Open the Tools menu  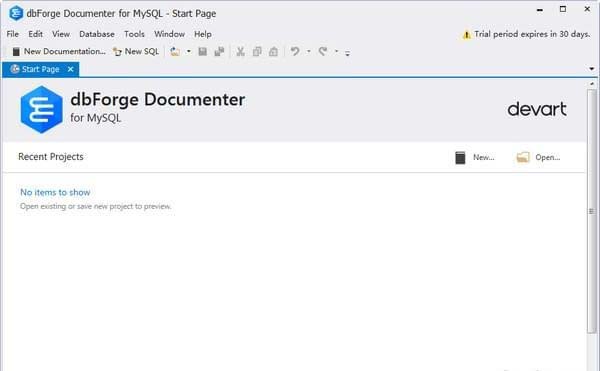tap(134, 34)
